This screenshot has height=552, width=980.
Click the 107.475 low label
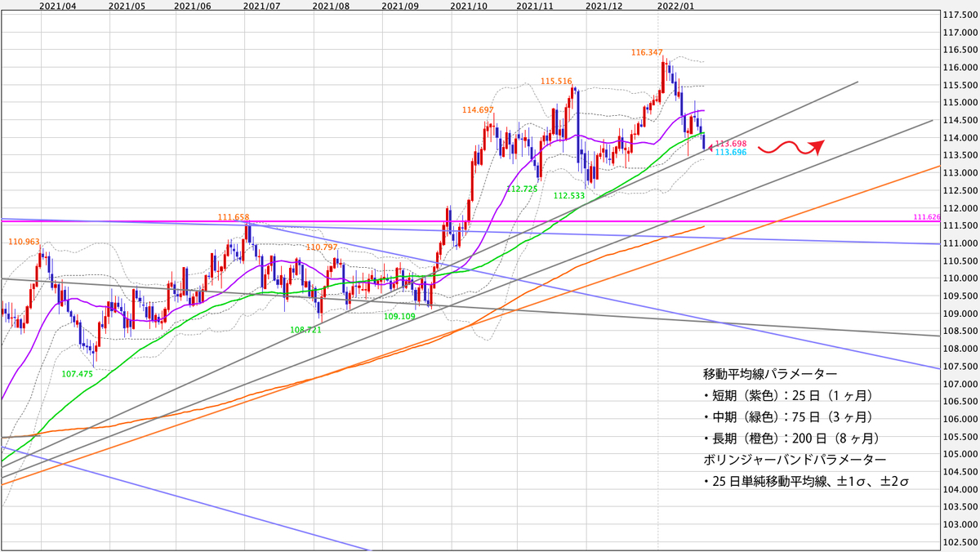pyautogui.click(x=78, y=373)
